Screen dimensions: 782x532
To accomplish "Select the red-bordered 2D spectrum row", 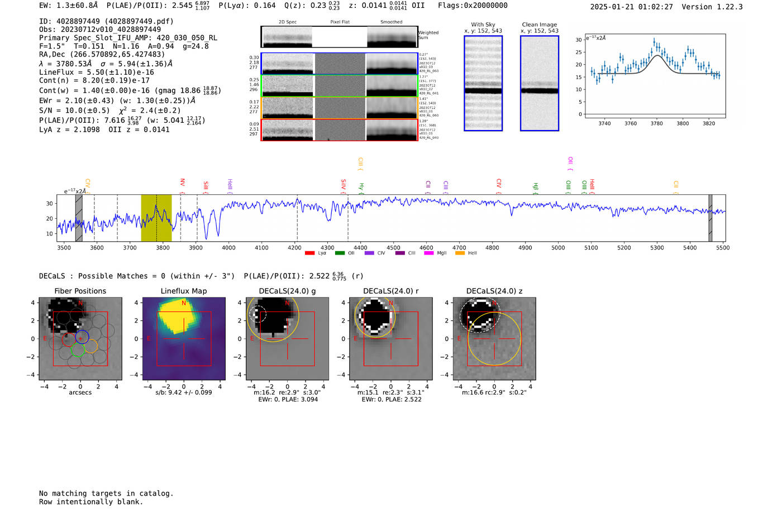I will [340, 130].
